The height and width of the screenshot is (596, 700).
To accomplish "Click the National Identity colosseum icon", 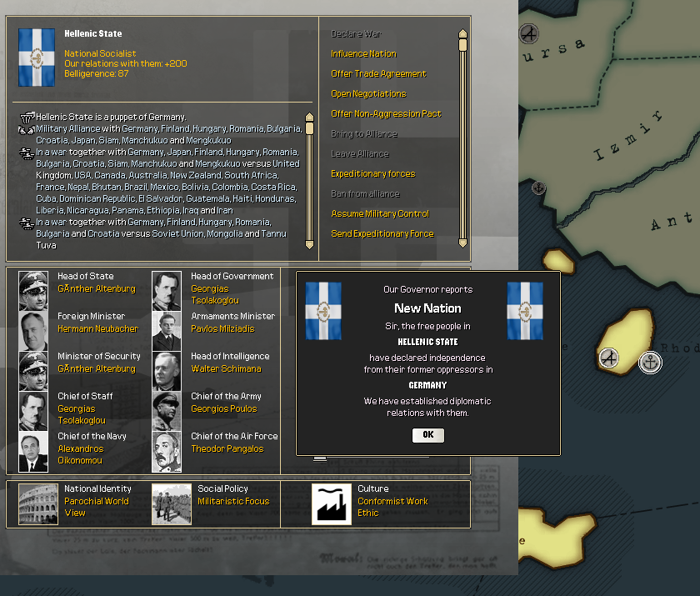I will click(38, 503).
